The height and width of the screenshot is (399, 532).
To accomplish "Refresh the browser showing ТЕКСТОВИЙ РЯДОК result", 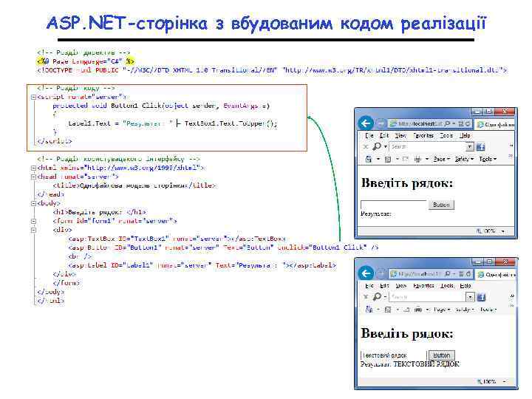I will coord(468,274).
